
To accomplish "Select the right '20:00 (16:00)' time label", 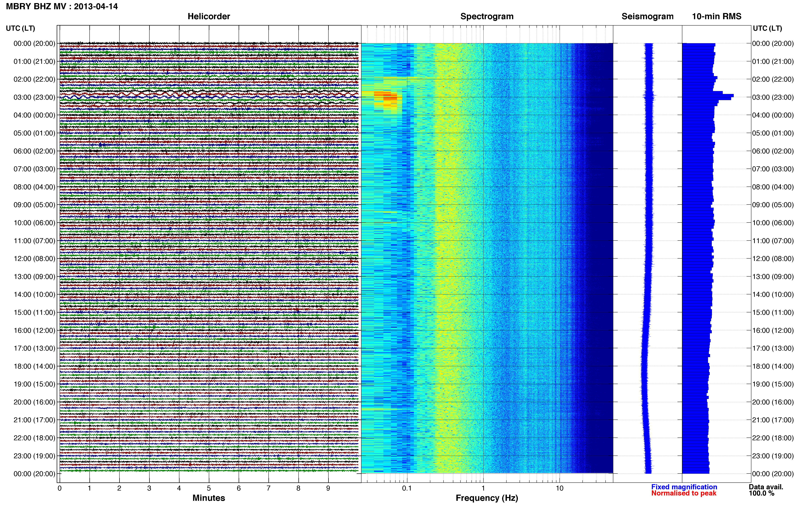I will click(773, 402).
